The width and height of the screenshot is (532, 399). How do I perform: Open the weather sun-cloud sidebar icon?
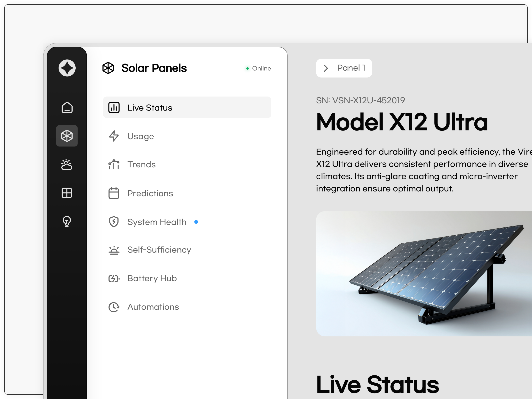(x=67, y=165)
